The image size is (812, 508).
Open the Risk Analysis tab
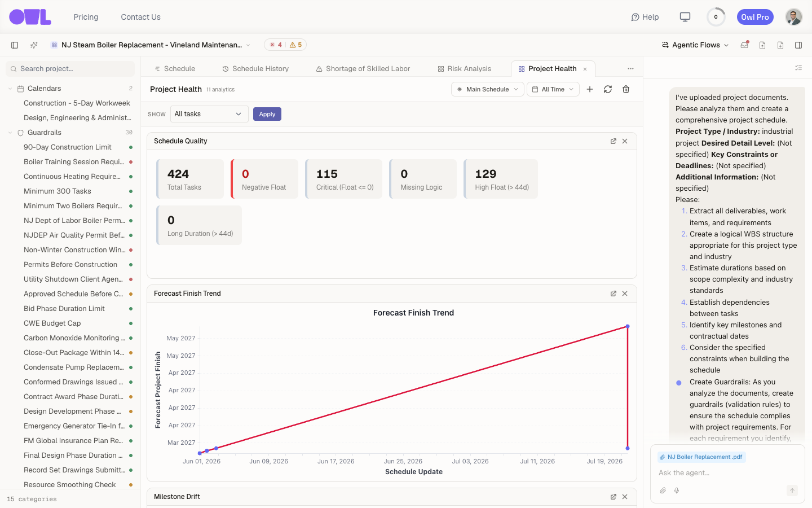tap(464, 69)
